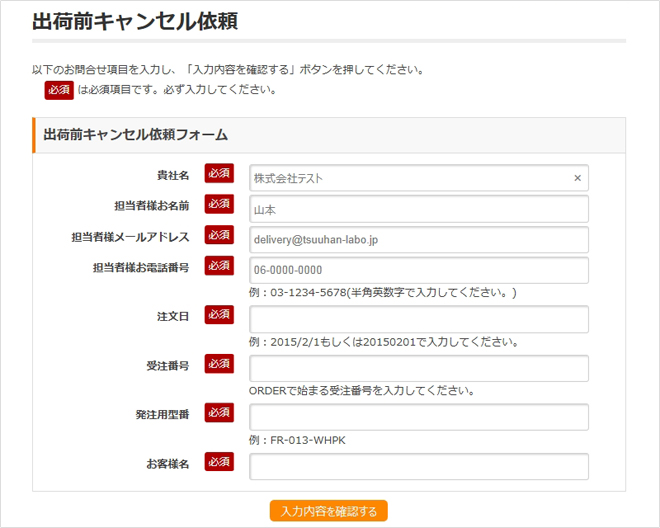Click the 必須 badge next to お客様名
Image resolution: width=660 pixels, height=528 pixels.
[x=219, y=462]
